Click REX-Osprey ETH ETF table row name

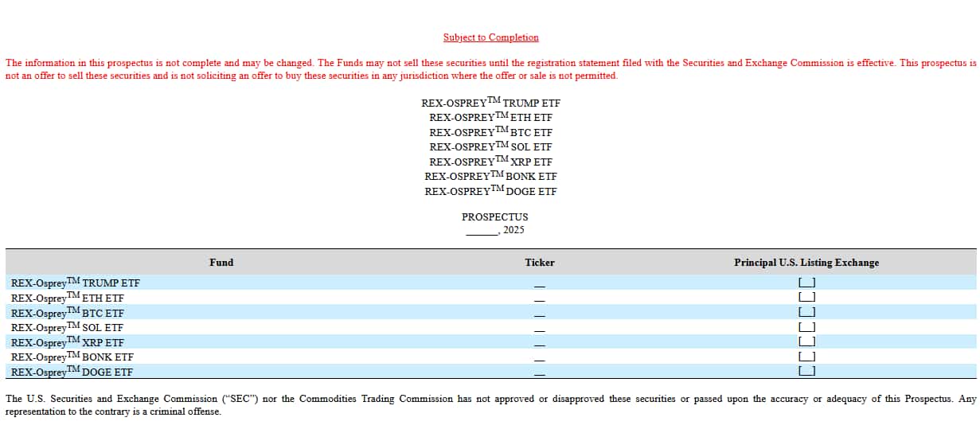point(68,298)
